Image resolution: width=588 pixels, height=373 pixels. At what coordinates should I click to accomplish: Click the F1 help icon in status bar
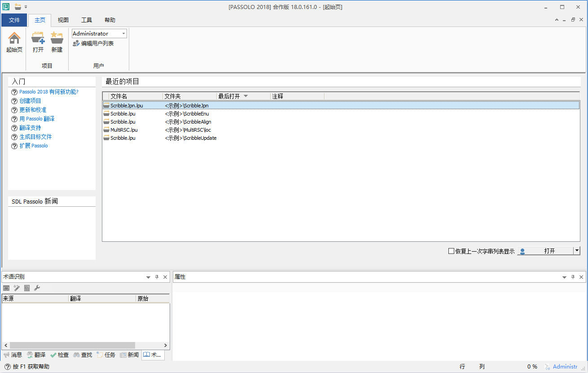pyautogui.click(x=8, y=367)
